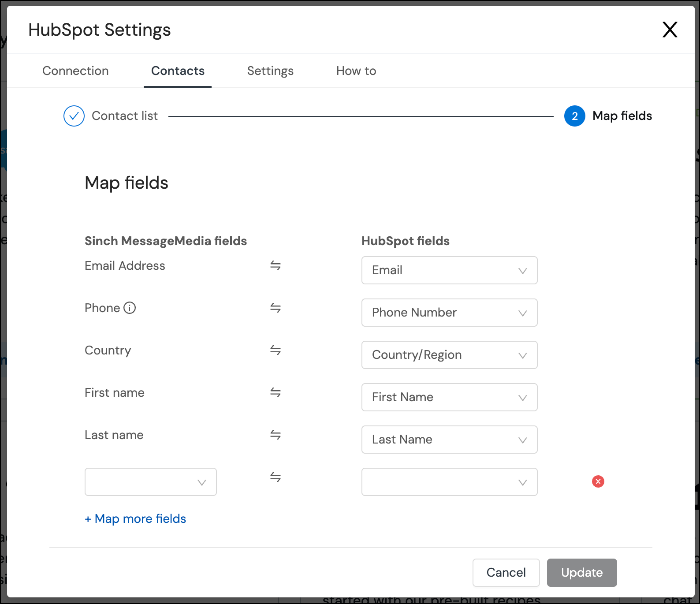Open the Settings tab

tap(270, 71)
